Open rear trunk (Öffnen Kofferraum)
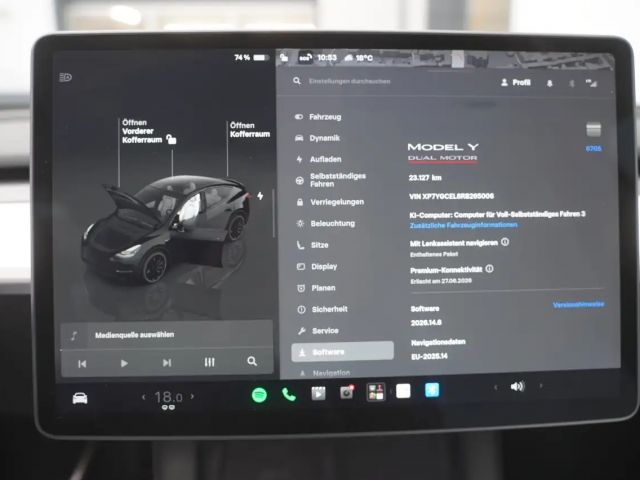 click(x=249, y=130)
